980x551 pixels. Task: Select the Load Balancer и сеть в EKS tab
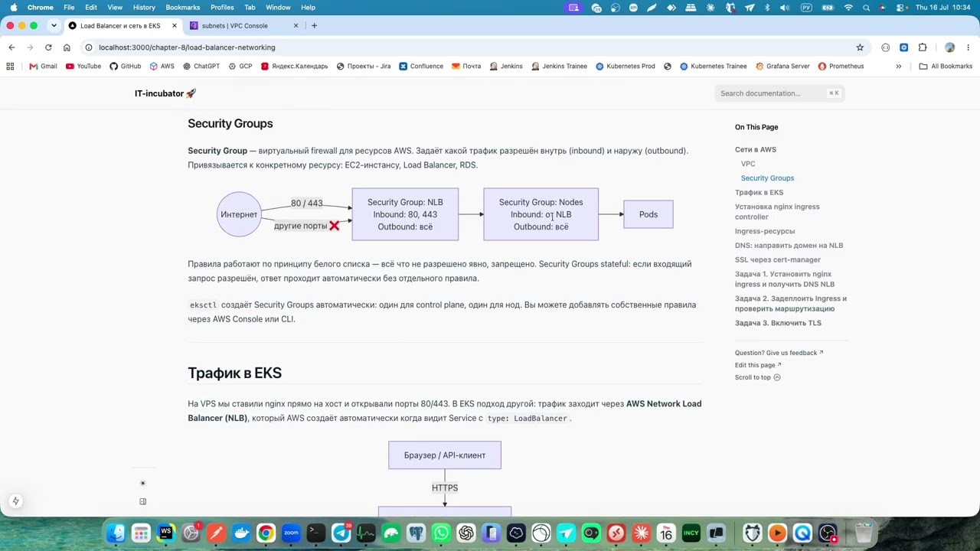pyautogui.click(x=122, y=25)
